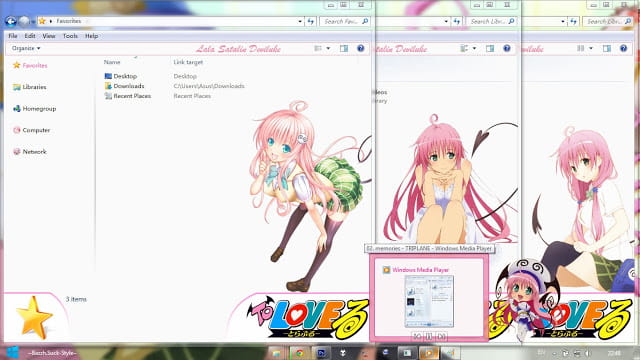Image resolution: width=640 pixels, height=360 pixels.
Task: Skip to next track in Media Player preview
Action: (441, 336)
